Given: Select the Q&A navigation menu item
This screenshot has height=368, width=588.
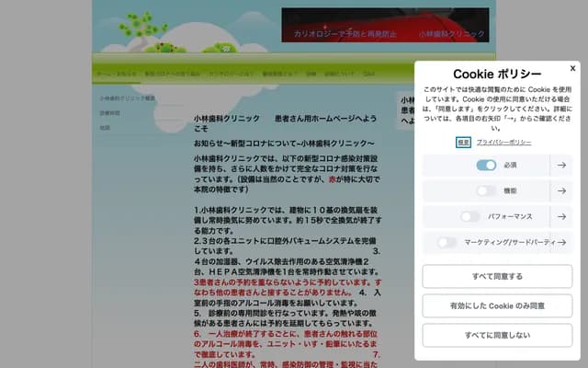Looking at the screenshot, I should pos(368,74).
